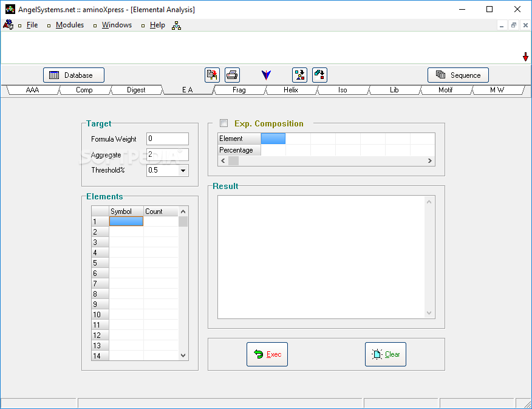The height and width of the screenshot is (409, 532).
Task: Select the E A tab
Action: click(188, 90)
